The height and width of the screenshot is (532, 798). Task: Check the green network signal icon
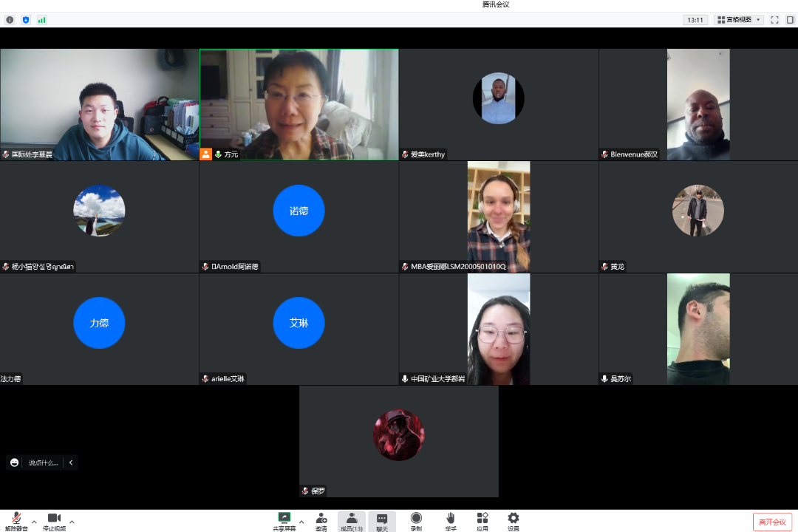[42, 20]
